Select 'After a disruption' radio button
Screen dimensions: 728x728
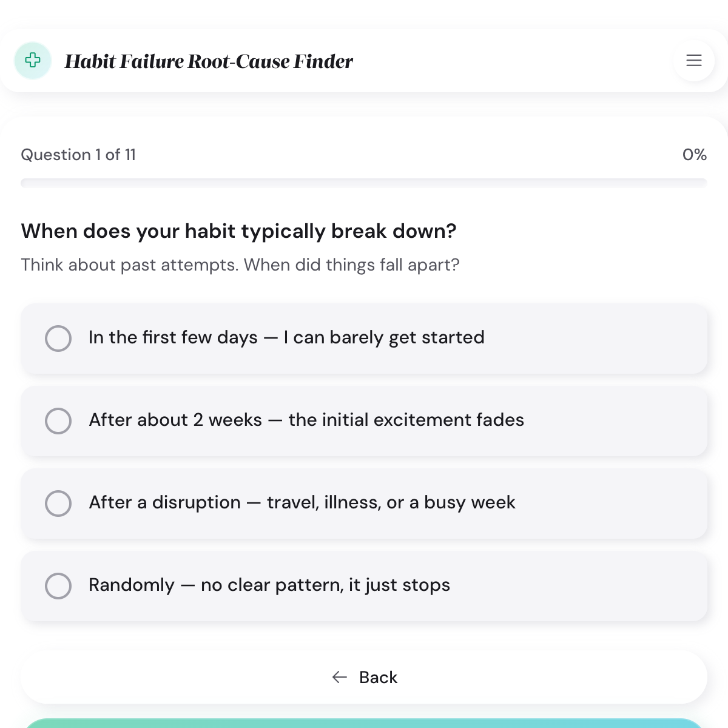point(58,504)
